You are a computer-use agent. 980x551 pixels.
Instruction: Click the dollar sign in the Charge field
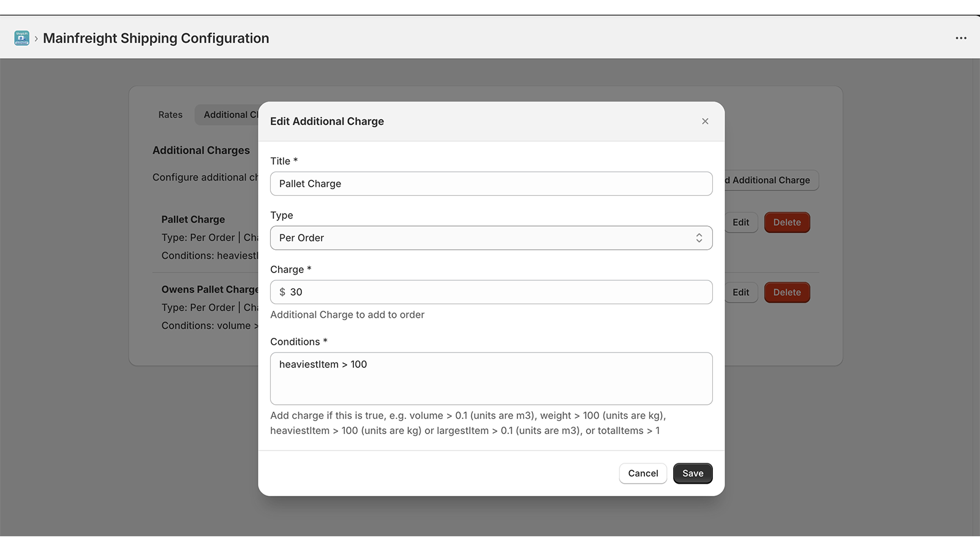[x=281, y=292]
